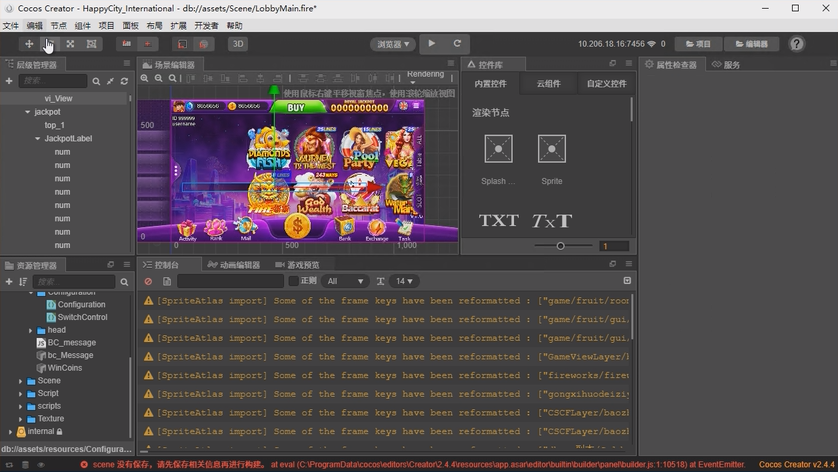This screenshot has height=472, width=838.
Task: Adjust the widget library zoom slider
Action: click(x=560, y=246)
